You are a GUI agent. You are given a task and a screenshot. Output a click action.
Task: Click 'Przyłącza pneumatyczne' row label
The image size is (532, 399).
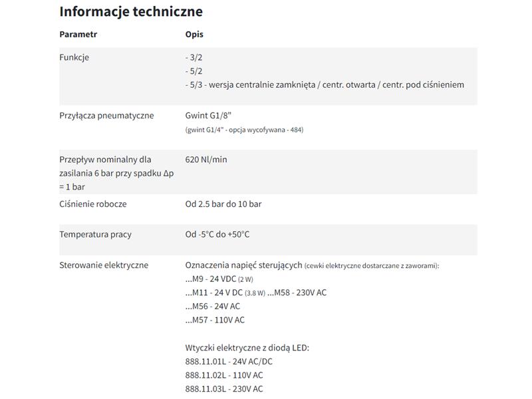coord(106,116)
